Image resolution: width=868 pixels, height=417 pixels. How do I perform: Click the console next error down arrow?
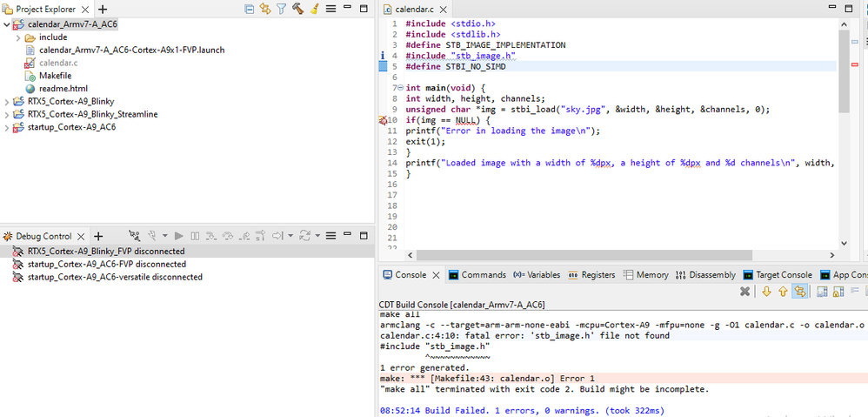point(766,292)
